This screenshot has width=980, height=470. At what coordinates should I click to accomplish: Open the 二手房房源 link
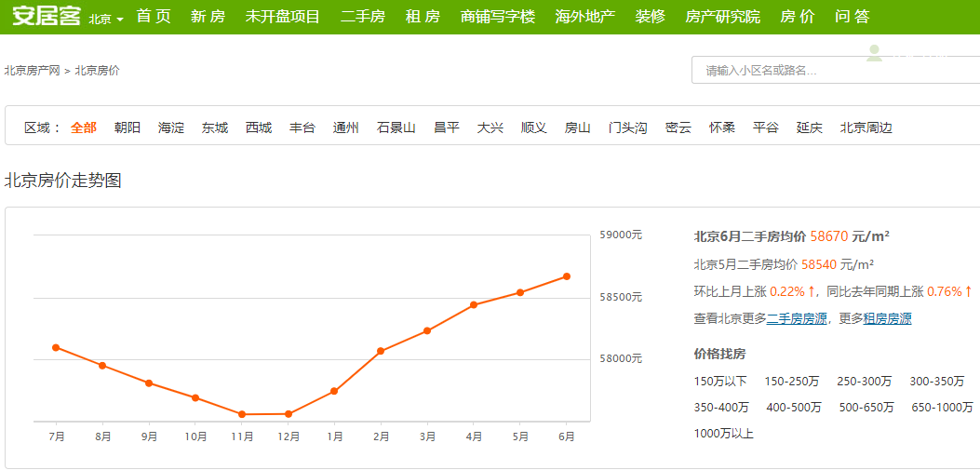tap(797, 318)
